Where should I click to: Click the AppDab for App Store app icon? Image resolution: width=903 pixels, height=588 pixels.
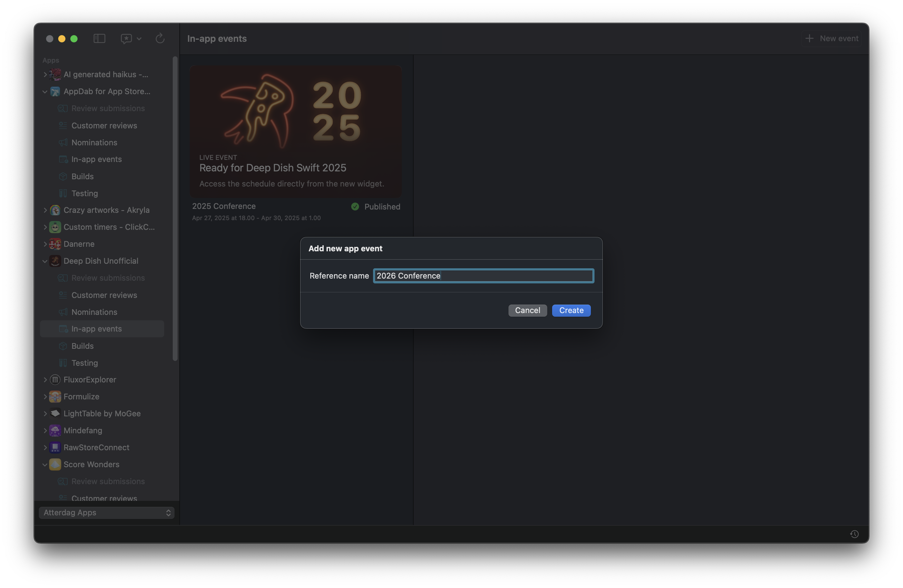[55, 91]
